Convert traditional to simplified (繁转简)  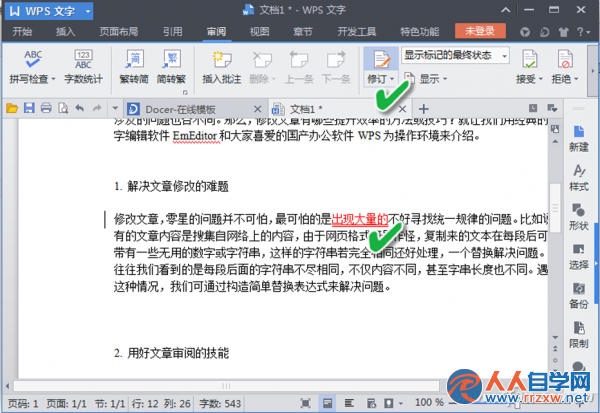[x=134, y=67]
